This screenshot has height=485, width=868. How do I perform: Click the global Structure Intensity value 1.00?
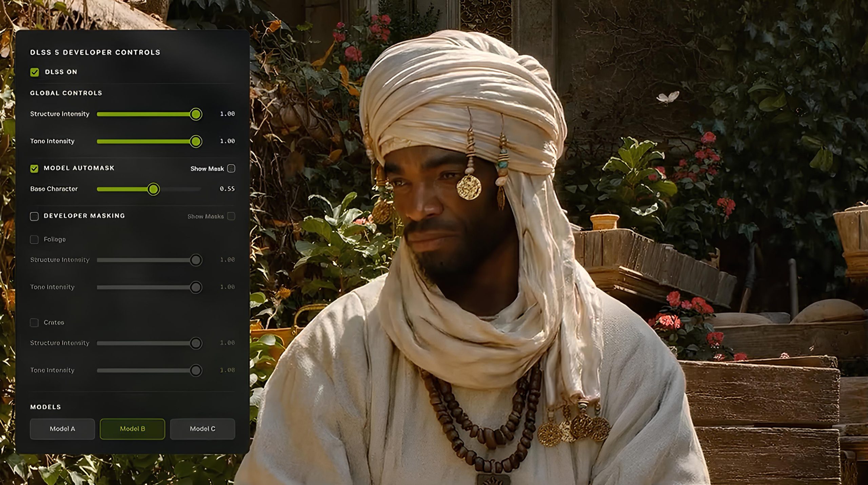(227, 114)
